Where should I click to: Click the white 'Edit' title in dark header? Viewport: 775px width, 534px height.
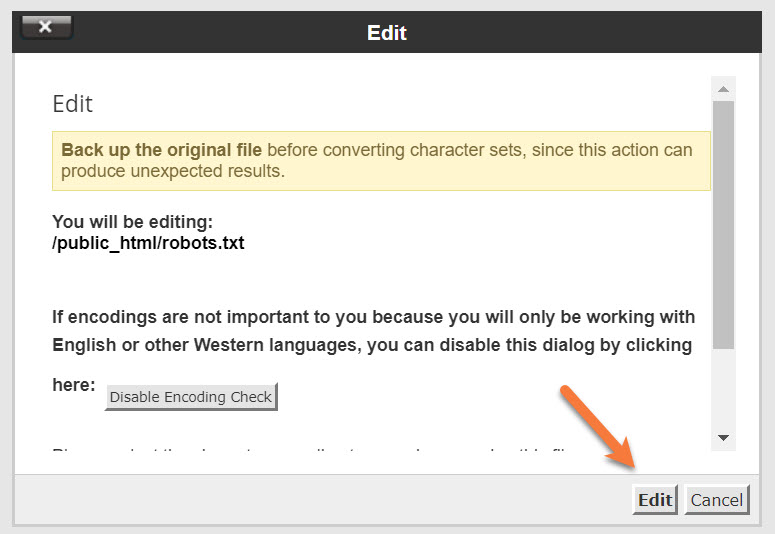pyautogui.click(x=387, y=33)
